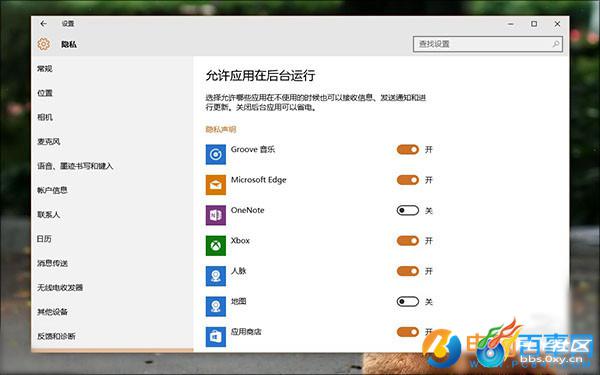Screen dimensions: 600x375
Task: Click the back arrow in Settings title bar
Action: tap(44, 24)
